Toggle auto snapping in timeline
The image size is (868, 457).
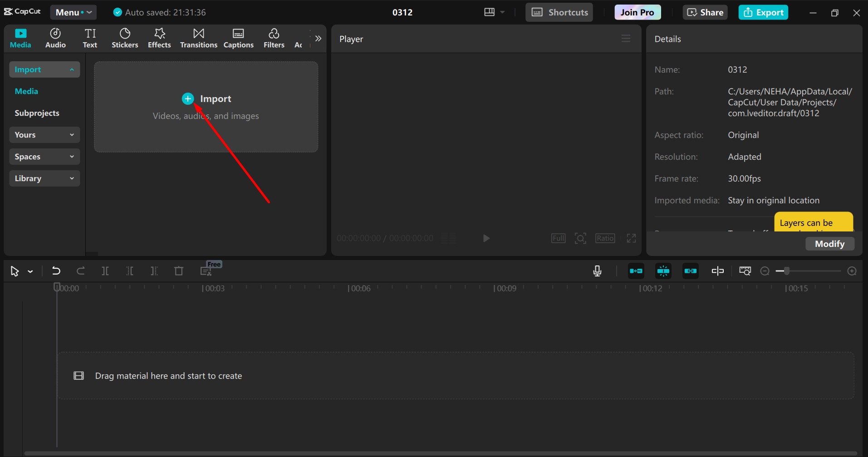point(663,271)
